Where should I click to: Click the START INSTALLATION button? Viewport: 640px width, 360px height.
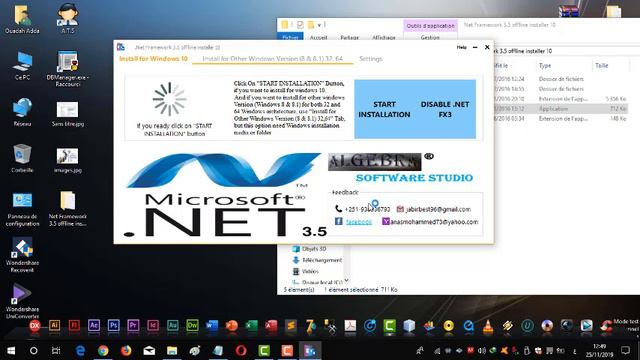(384, 109)
